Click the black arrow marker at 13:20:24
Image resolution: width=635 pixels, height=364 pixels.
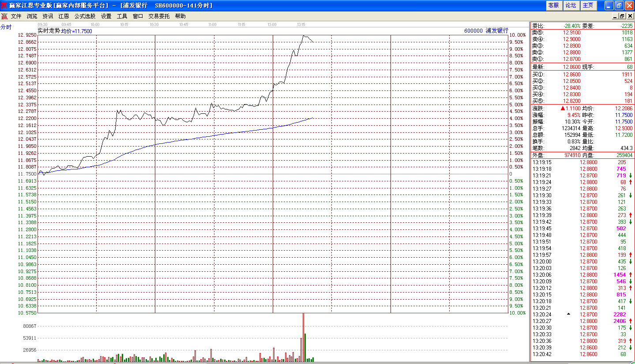[568, 314]
